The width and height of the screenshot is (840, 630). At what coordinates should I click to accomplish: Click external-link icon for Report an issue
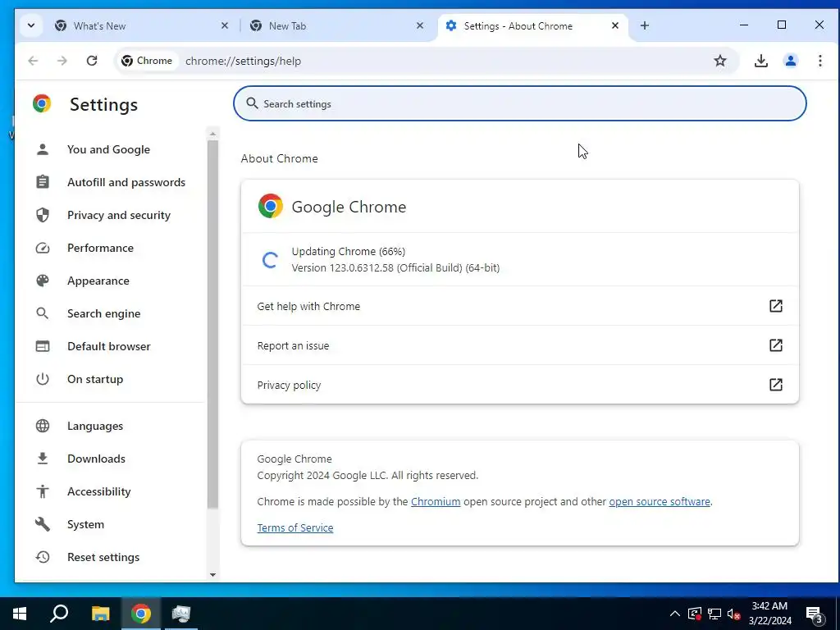[x=776, y=345]
